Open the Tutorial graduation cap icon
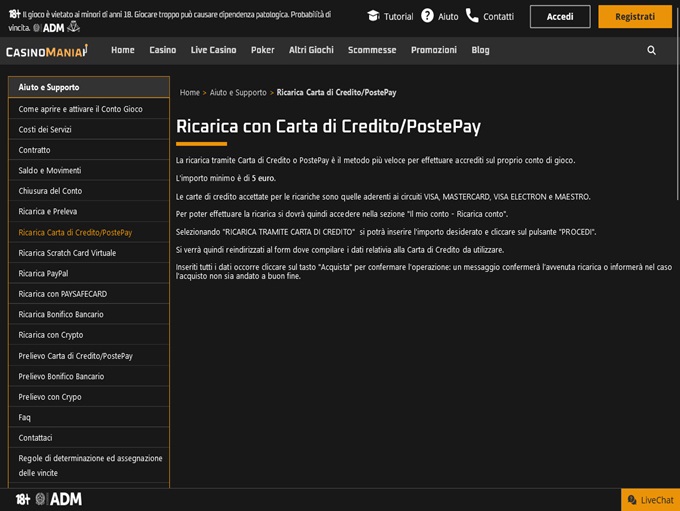Screen dimensions: 680x511 (x=373, y=16)
